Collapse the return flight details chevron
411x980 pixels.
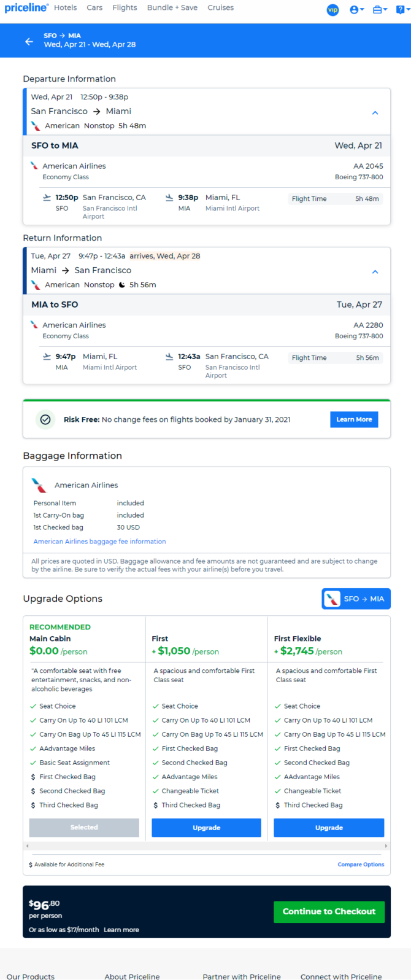tap(375, 272)
